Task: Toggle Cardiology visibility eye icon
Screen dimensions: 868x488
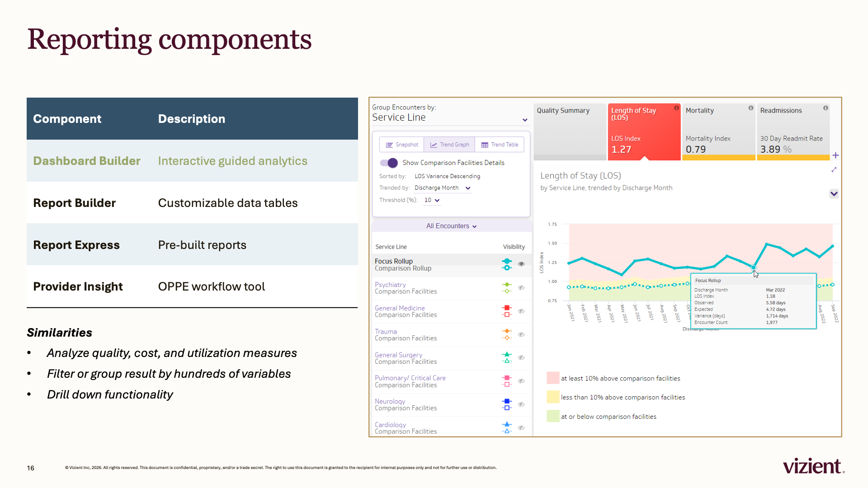Action: (521, 428)
